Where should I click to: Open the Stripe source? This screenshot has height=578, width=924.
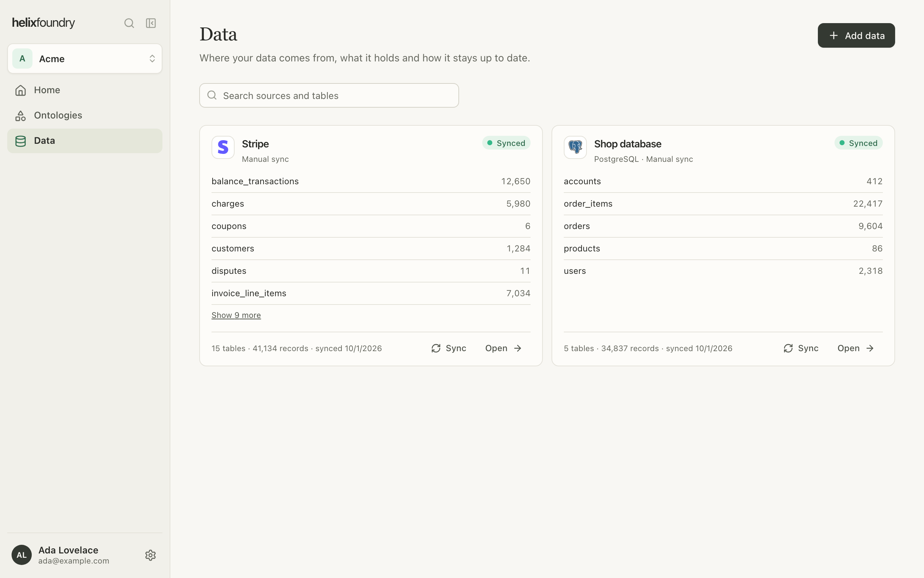click(503, 348)
